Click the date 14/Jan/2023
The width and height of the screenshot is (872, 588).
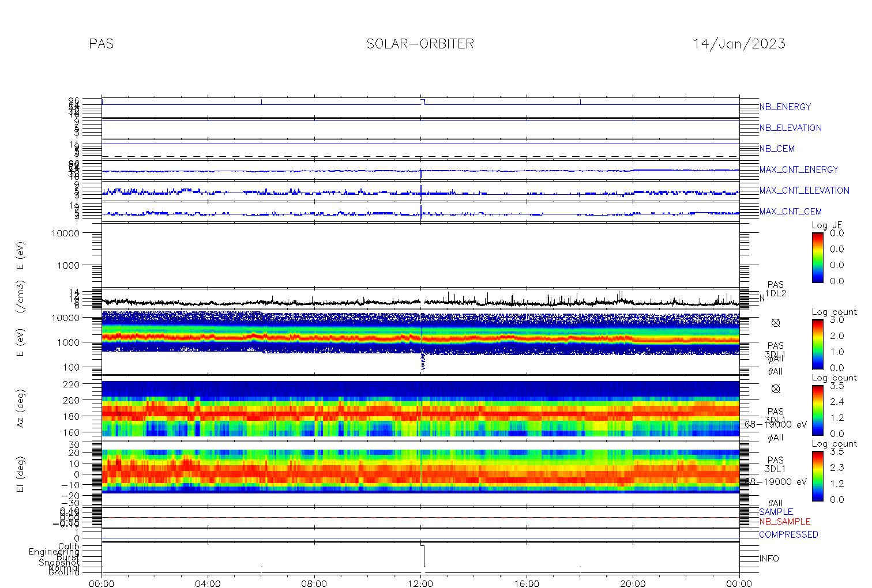pos(739,44)
